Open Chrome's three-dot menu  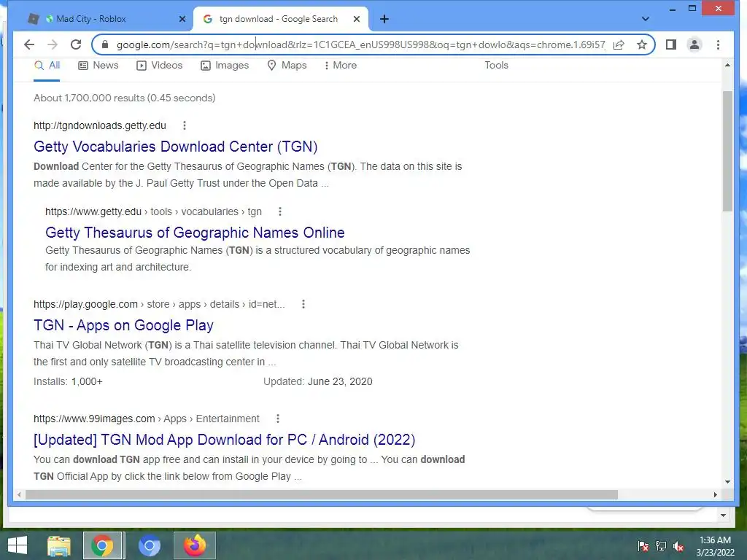coord(718,44)
